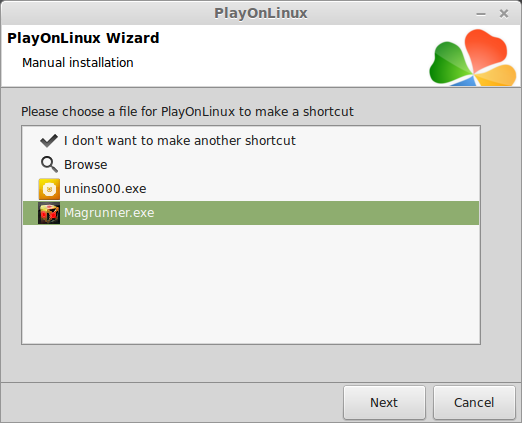The height and width of the screenshot is (423, 522).
Task: Click the "Please choose a file" prompt text
Action: pos(187,112)
